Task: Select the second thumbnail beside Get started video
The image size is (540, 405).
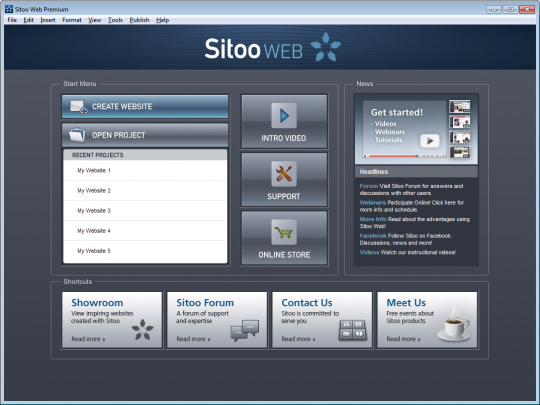Action: tap(459, 122)
